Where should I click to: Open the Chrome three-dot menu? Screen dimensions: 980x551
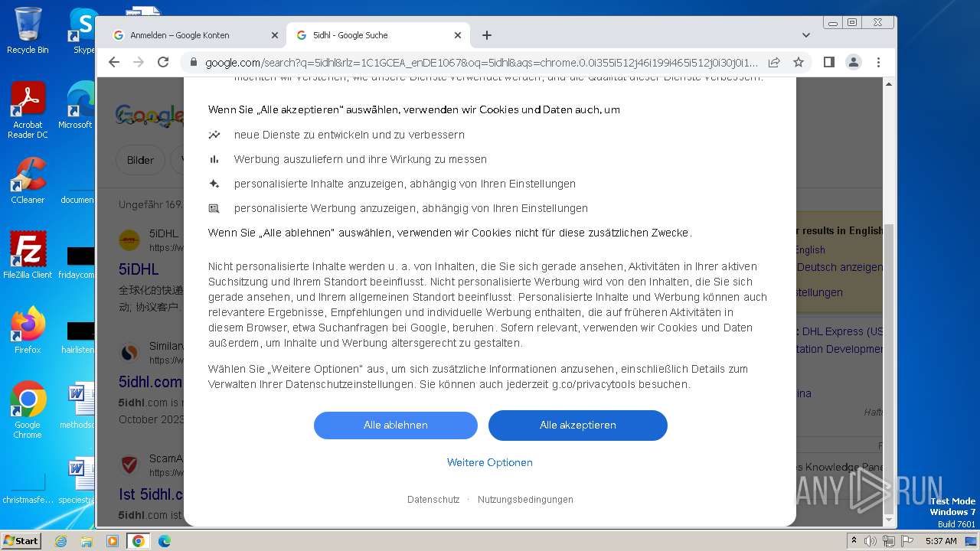(878, 63)
